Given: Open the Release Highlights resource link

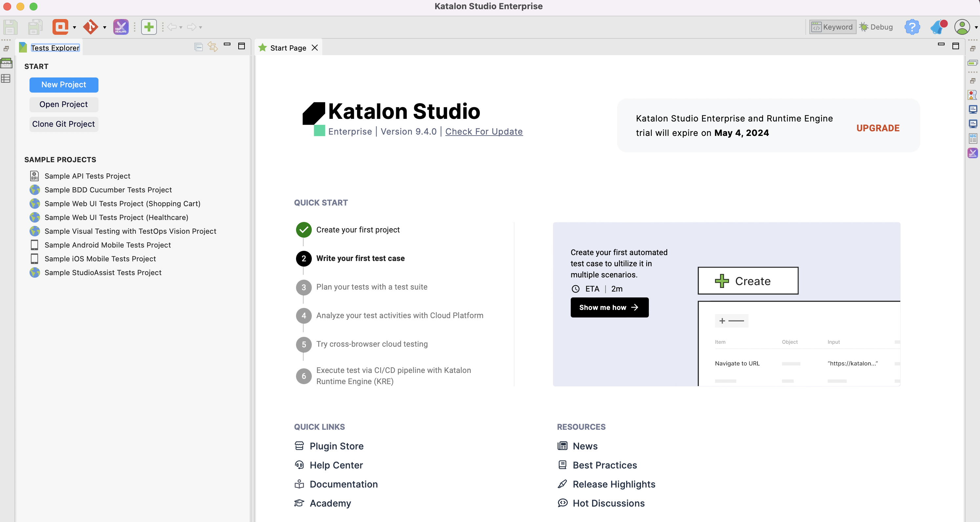Looking at the screenshot, I should (607, 484).
